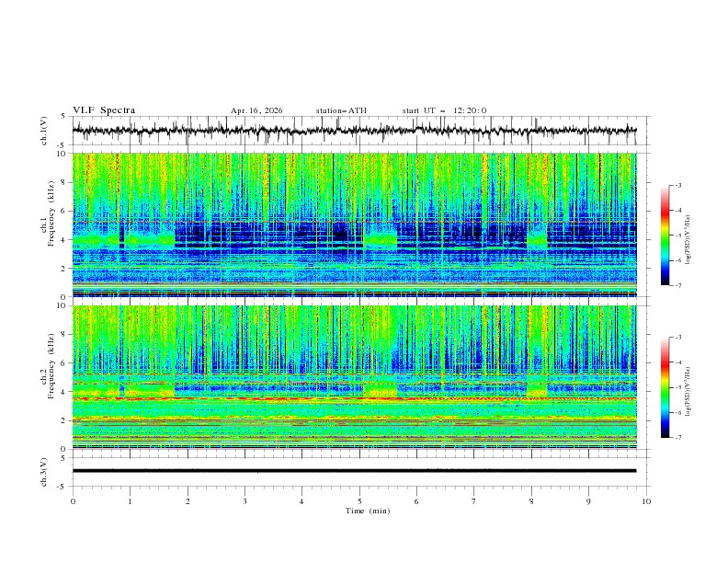Image resolution: width=728 pixels, height=563 pixels.
Task: Click the station=ATH label
Action: pos(341,110)
